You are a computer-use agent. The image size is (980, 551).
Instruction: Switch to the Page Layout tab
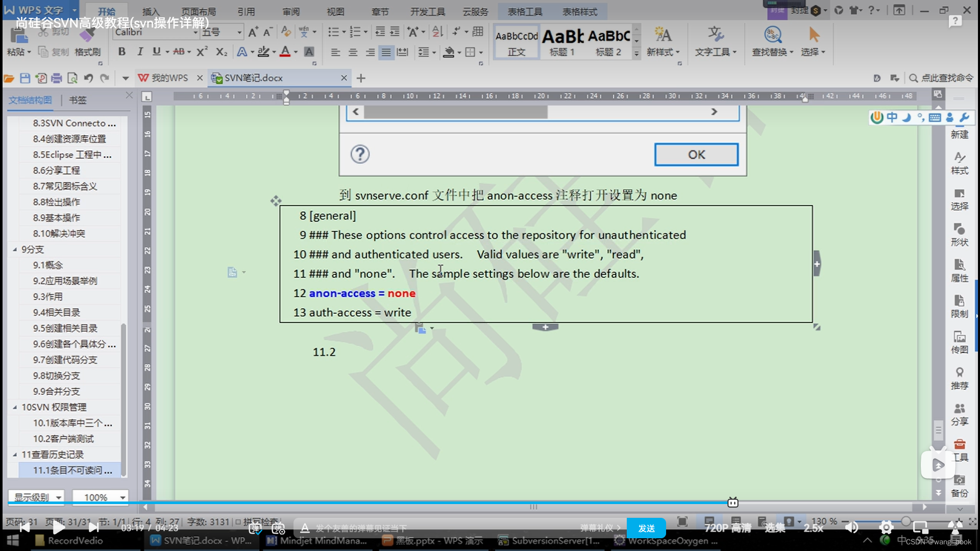coord(199,12)
